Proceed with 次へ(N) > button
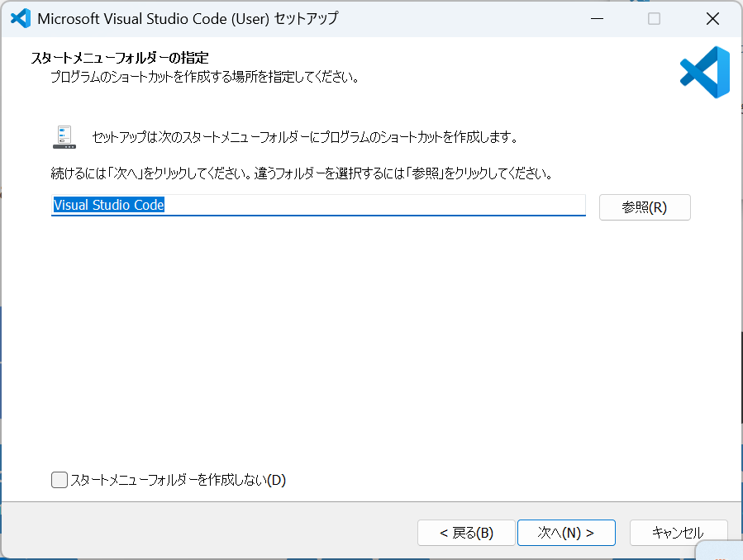Viewport: 743px width, 560px height. click(566, 533)
